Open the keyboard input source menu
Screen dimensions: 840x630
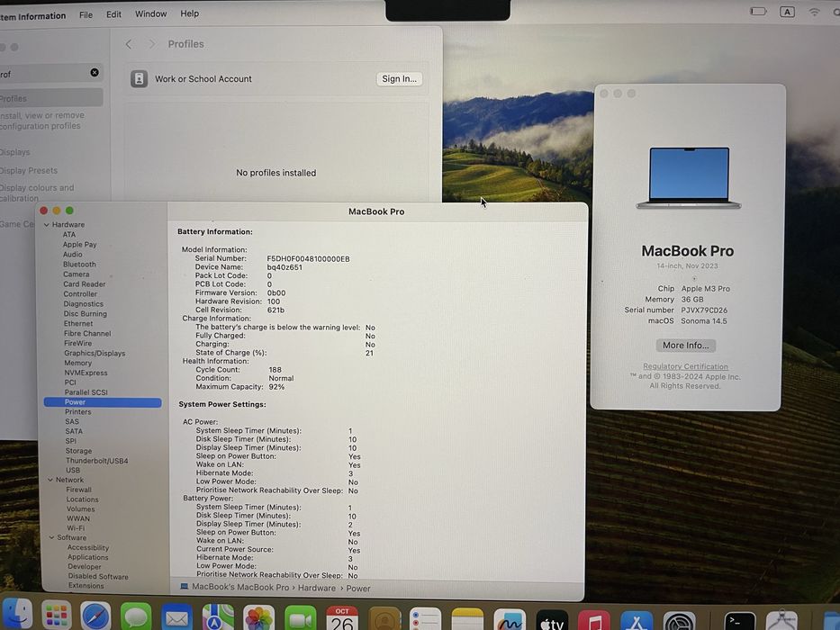787,12
